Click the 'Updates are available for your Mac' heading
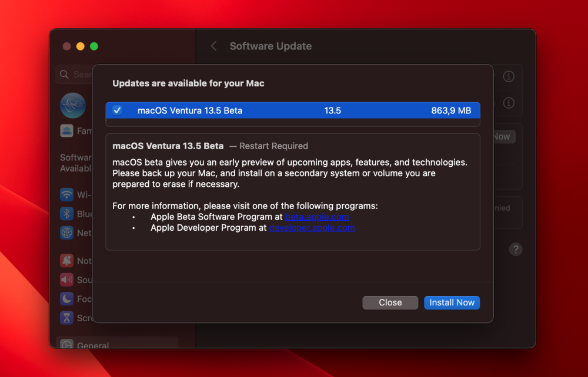The image size is (588, 377). coord(188,83)
